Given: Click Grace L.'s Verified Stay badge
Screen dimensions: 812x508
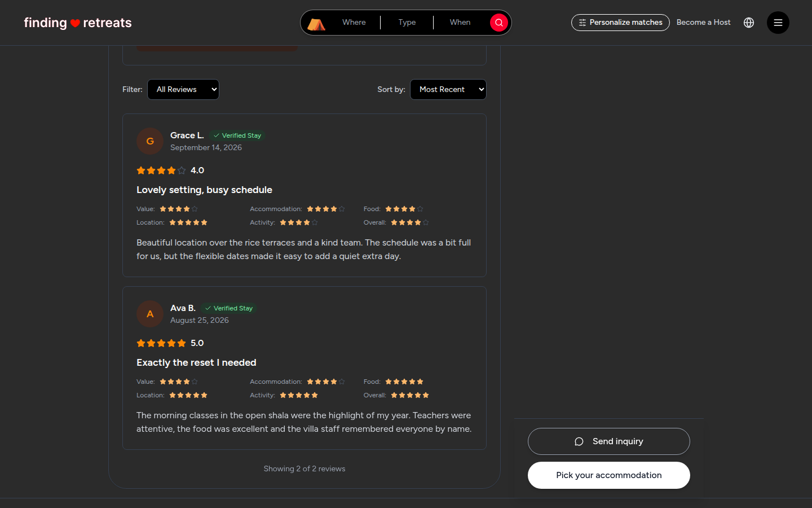Looking at the screenshot, I should pos(237,135).
